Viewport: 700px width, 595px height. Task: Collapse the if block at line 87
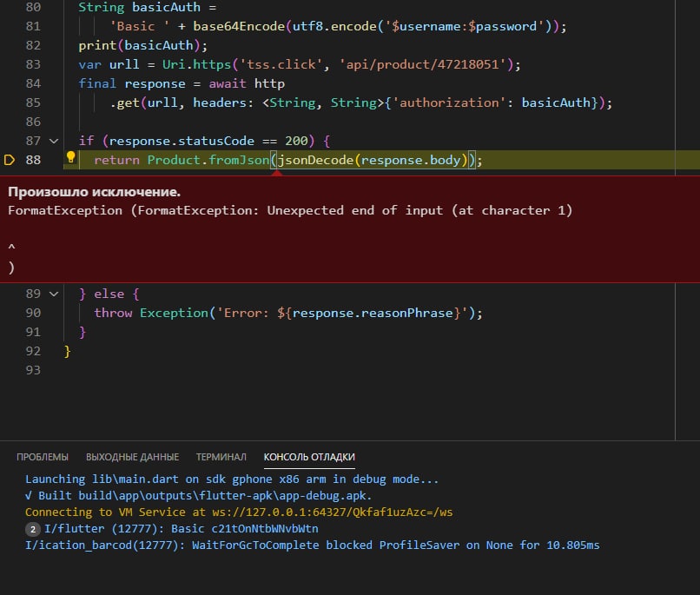click(x=54, y=141)
